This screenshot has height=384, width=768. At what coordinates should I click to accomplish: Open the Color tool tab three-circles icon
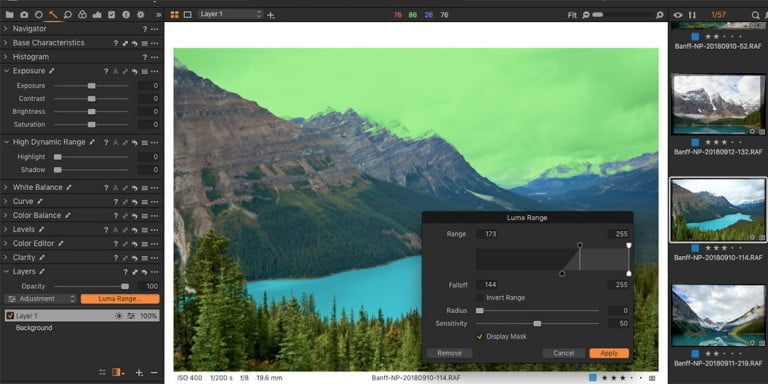82,15
